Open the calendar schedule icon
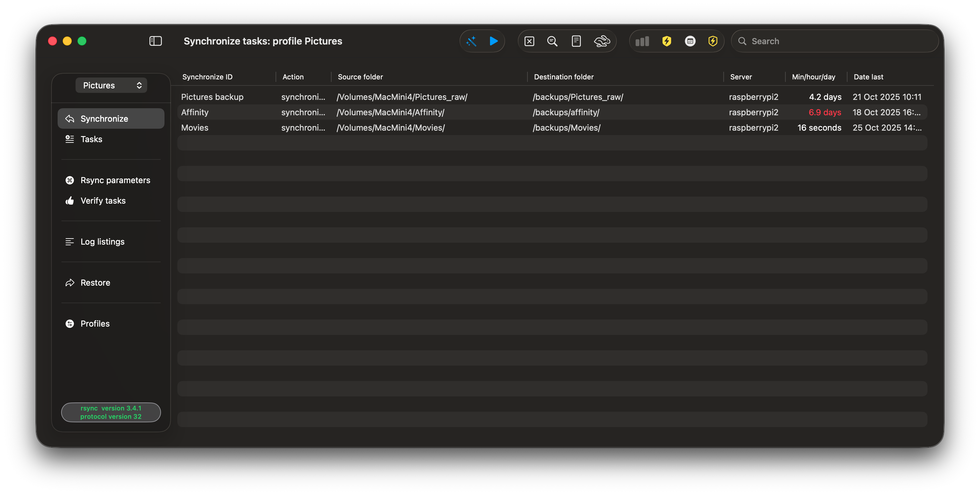980x495 pixels. (x=690, y=41)
